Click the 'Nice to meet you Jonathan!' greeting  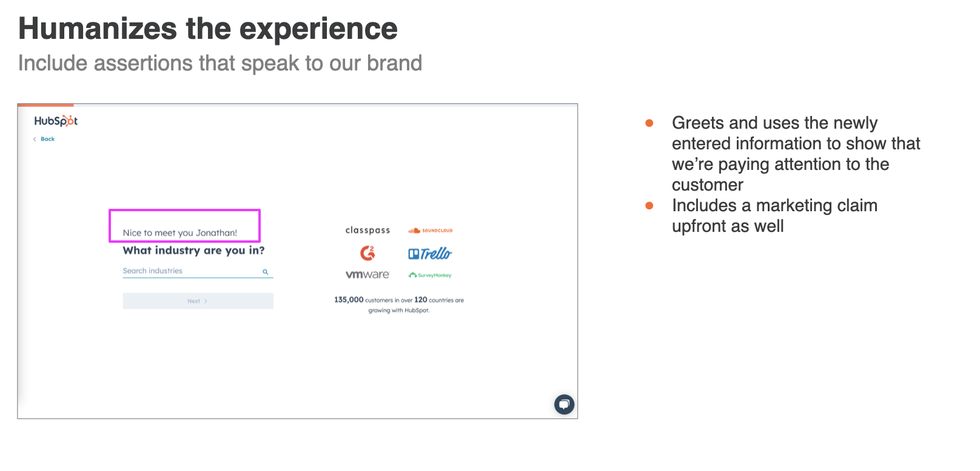pyautogui.click(x=180, y=232)
